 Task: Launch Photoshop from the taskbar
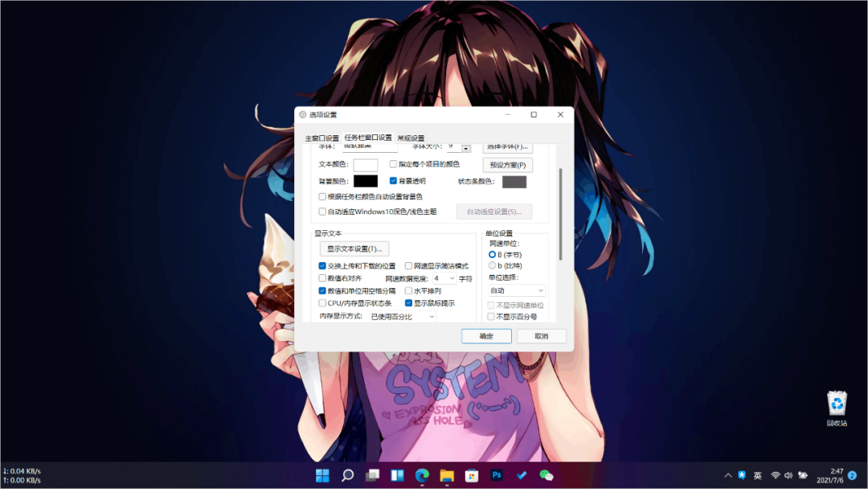(497, 475)
